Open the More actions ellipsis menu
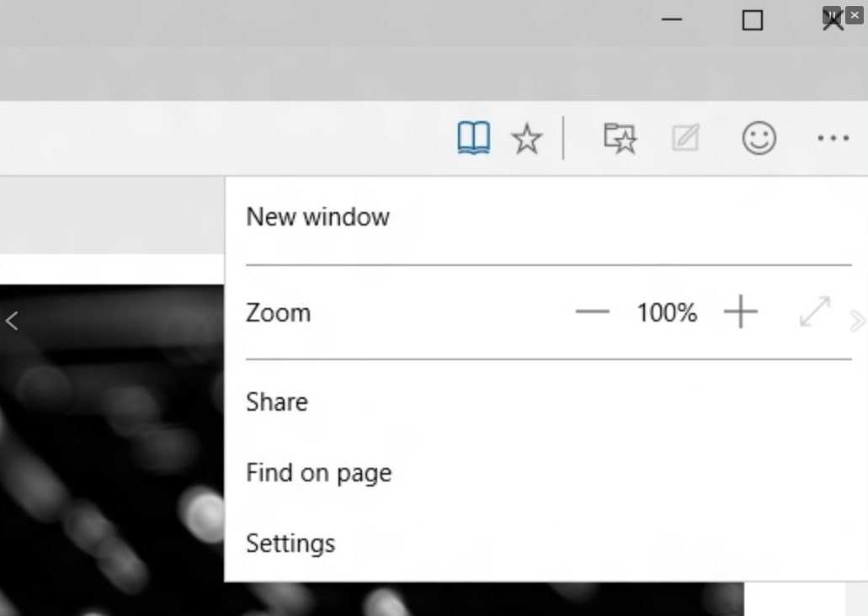Viewport: 868px width, 616px height. 833,138
